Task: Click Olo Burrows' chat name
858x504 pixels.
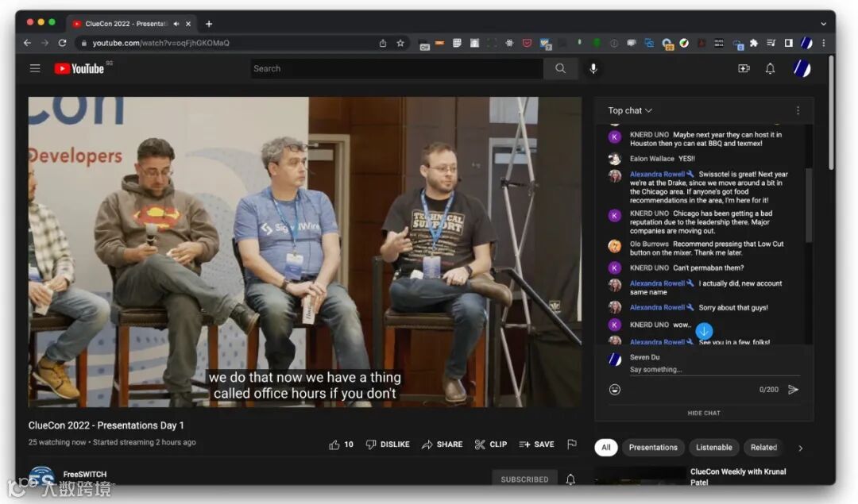Action: [x=649, y=244]
